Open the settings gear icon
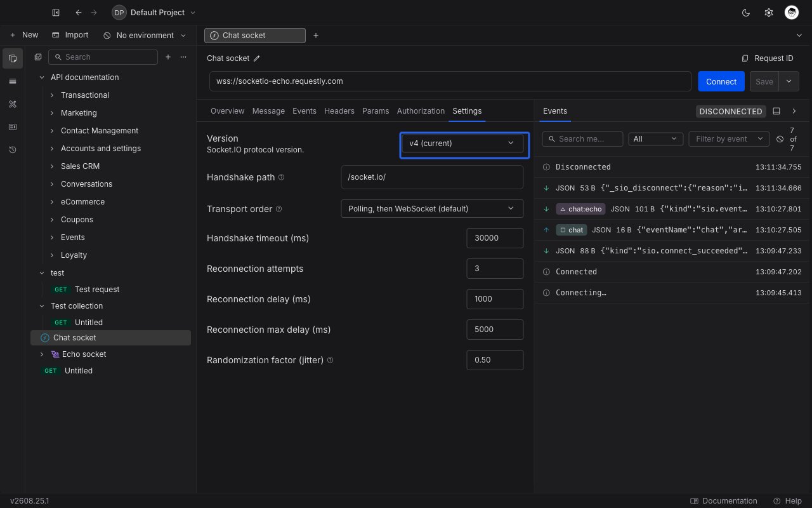812x508 pixels. pyautogui.click(x=769, y=13)
